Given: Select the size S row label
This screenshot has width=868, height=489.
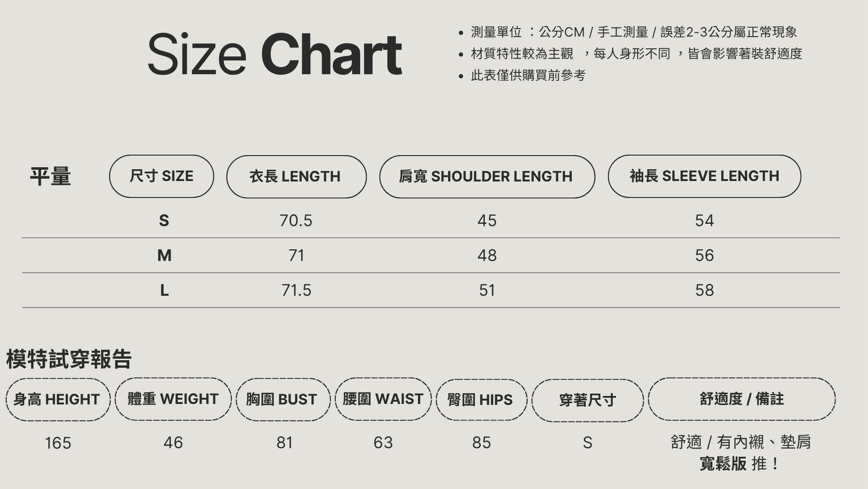Looking at the screenshot, I should [x=164, y=221].
